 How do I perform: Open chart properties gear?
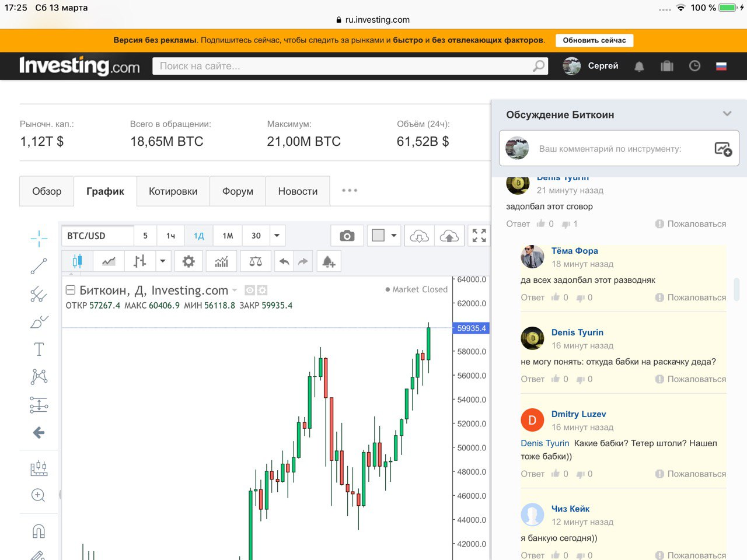[189, 261]
